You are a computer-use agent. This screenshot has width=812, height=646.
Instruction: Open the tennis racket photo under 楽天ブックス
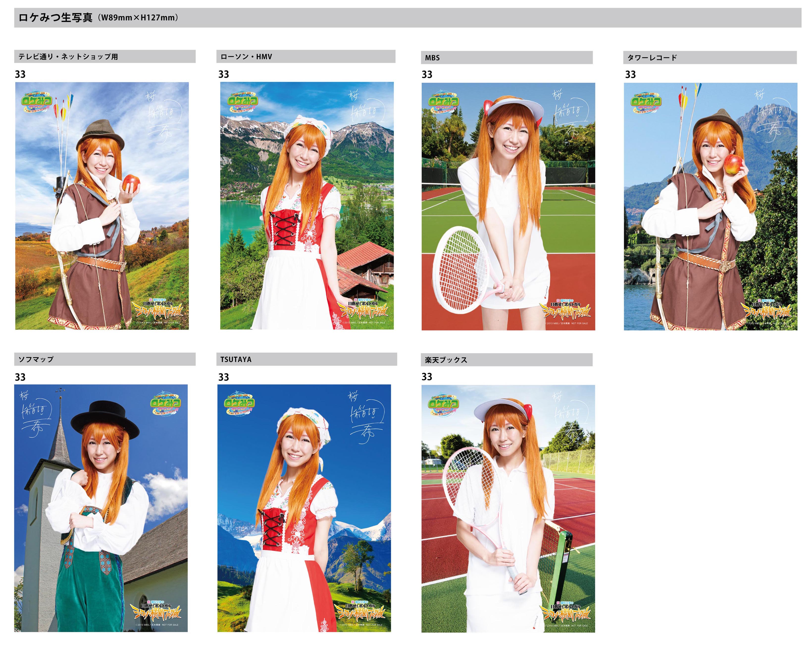[x=508, y=509]
